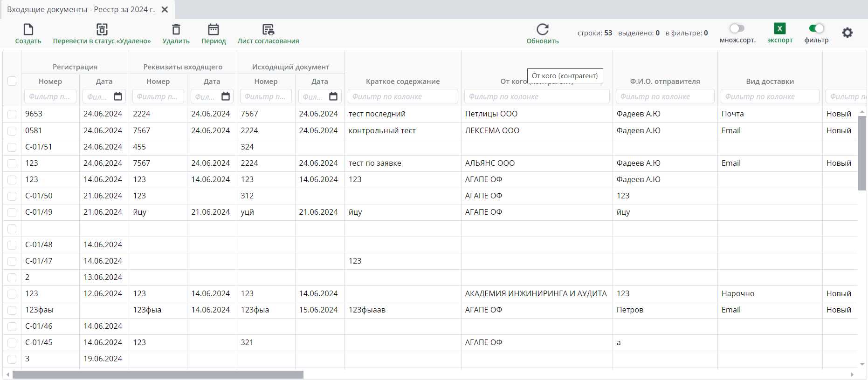Sort by Исходящий документ Номер header
The image size is (868, 380).
click(x=266, y=81)
